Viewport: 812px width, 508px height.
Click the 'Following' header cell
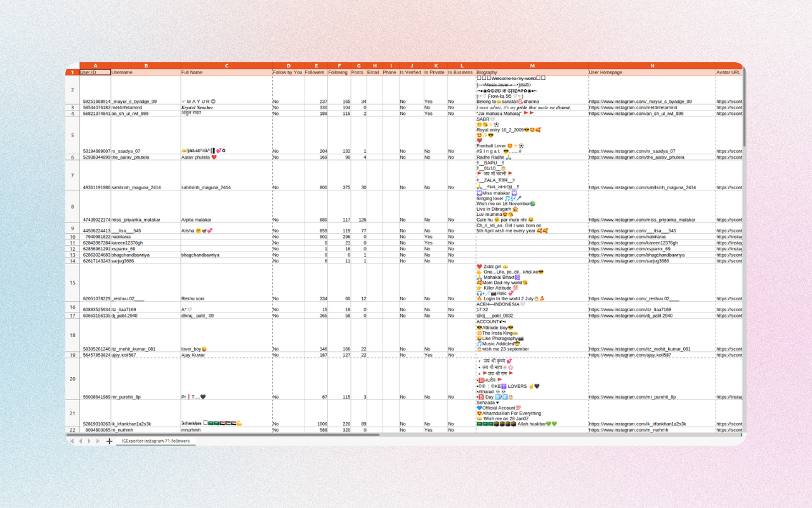pyautogui.click(x=339, y=72)
